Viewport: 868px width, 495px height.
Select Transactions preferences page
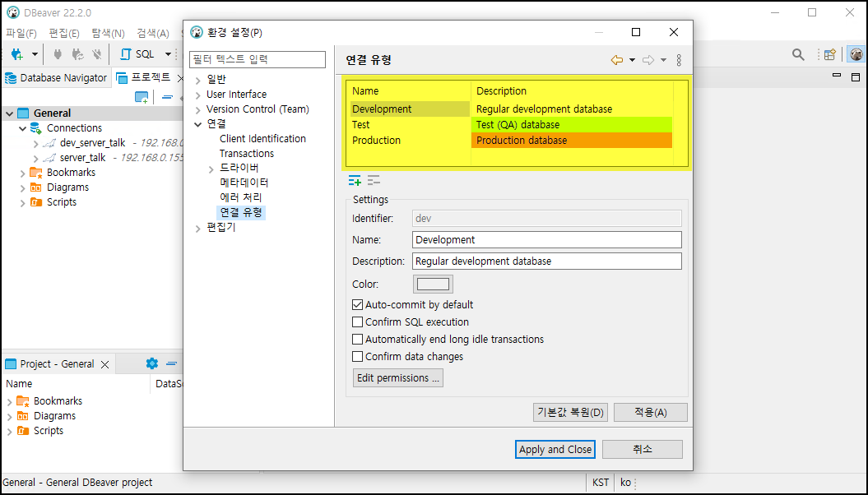tap(246, 154)
